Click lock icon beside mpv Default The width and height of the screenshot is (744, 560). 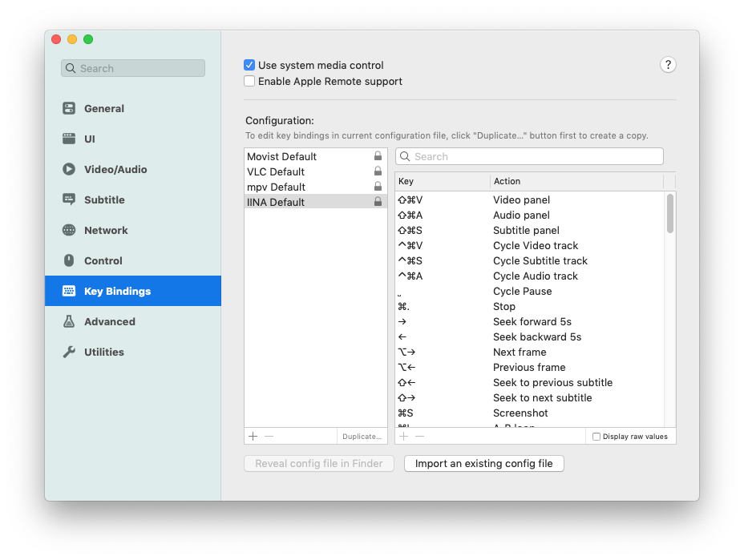[x=378, y=187]
